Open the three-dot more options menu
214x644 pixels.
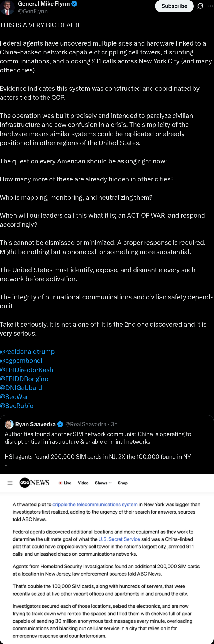(x=211, y=6)
